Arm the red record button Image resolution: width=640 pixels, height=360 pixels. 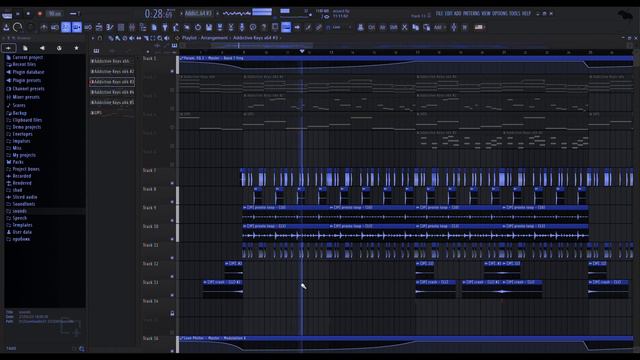[40, 13]
